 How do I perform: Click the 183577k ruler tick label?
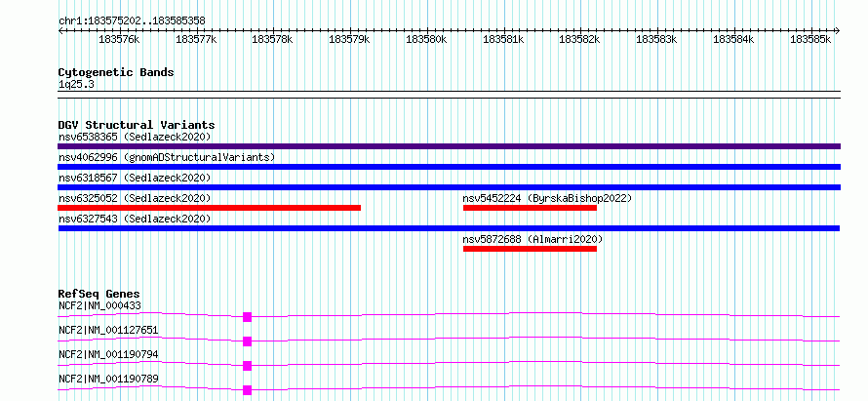[196, 40]
